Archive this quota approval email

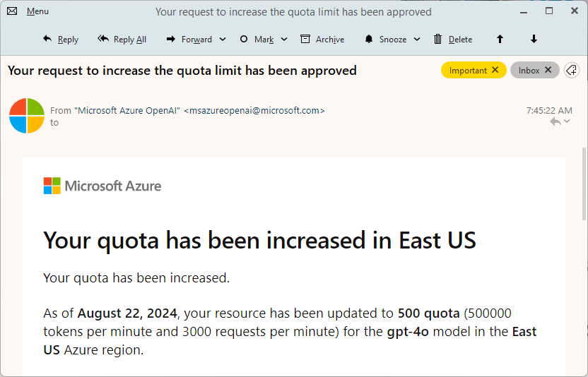[x=322, y=40]
